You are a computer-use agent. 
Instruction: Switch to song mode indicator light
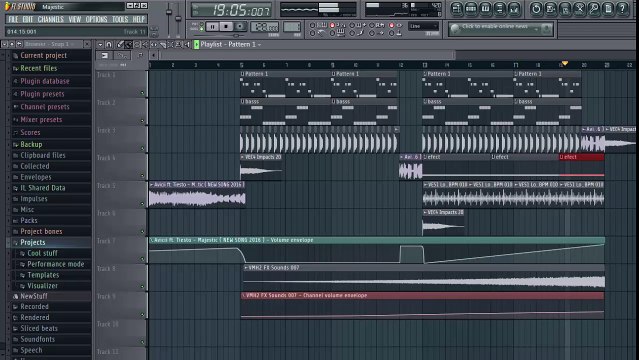click(201, 29)
